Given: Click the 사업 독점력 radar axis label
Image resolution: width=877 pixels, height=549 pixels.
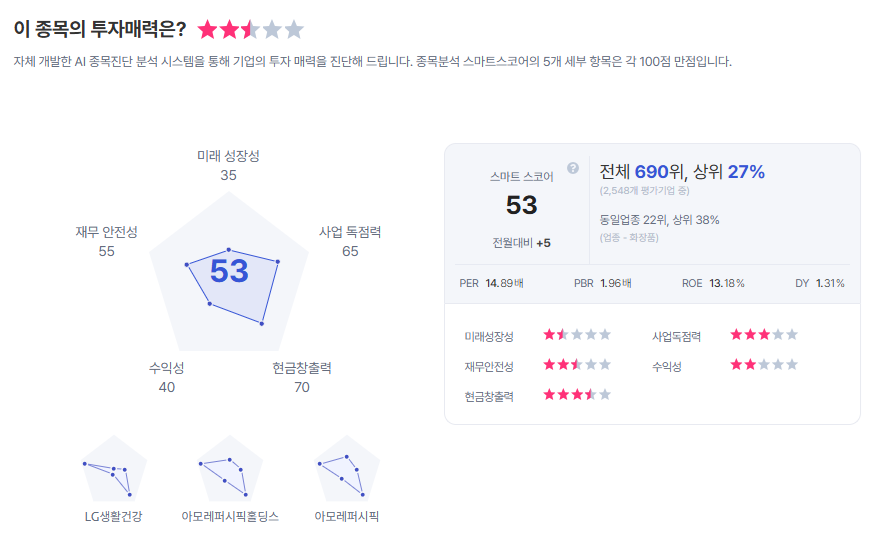Looking at the screenshot, I should tap(350, 232).
